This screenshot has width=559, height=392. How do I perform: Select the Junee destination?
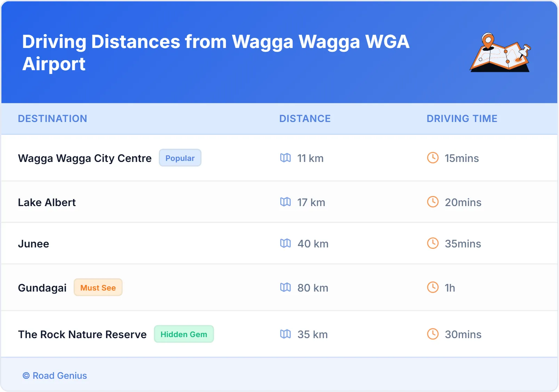click(33, 244)
